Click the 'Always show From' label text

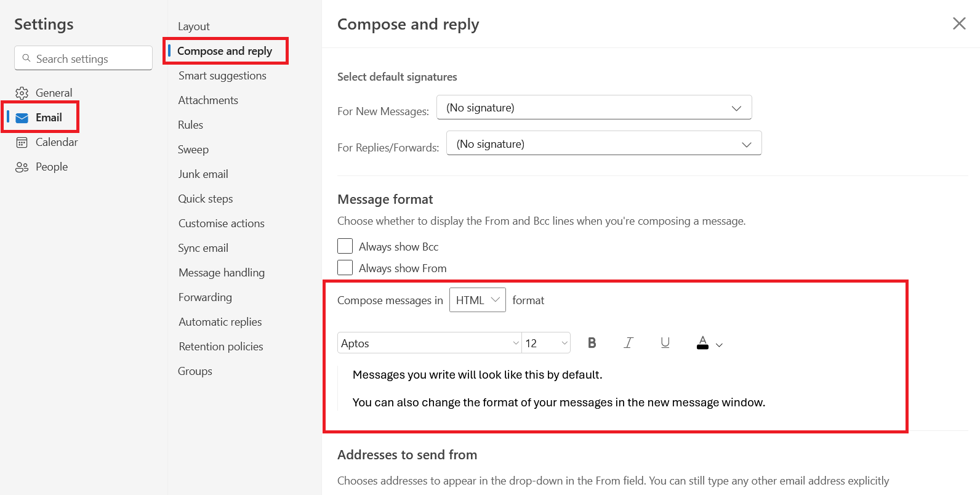(403, 268)
